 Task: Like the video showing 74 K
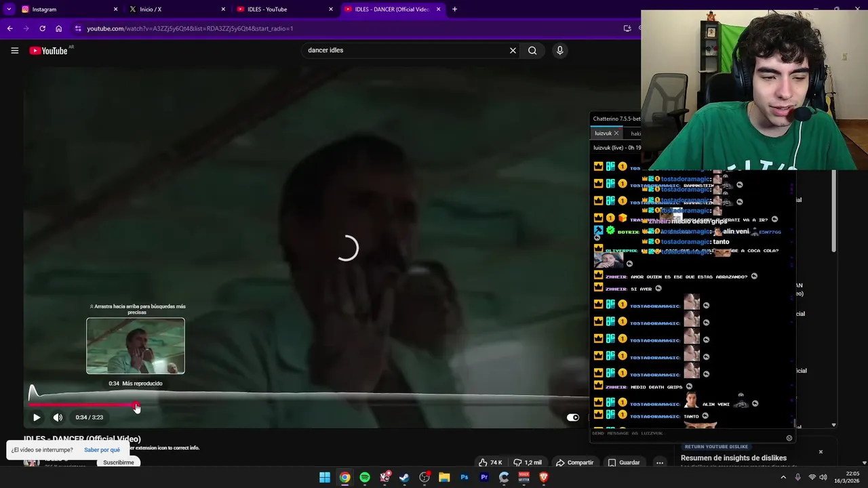click(490, 462)
